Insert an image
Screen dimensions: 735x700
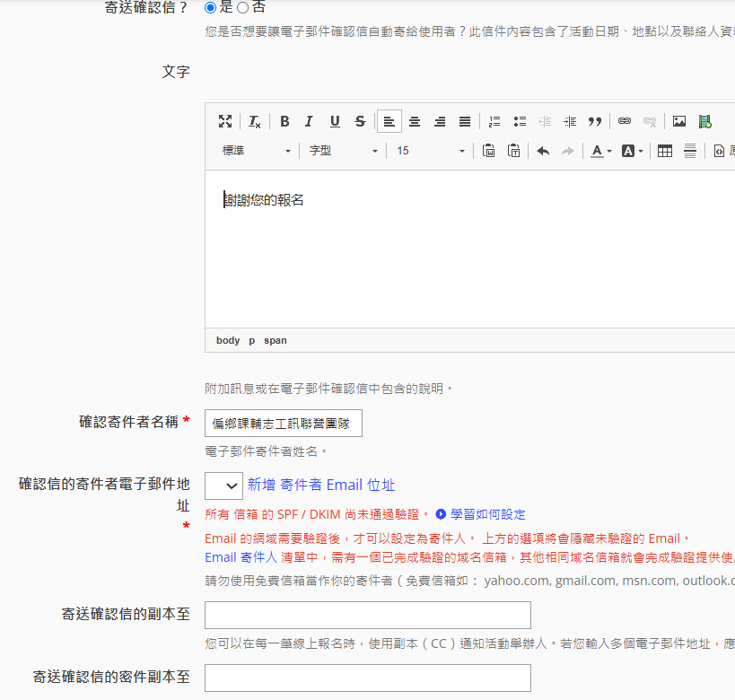click(679, 121)
